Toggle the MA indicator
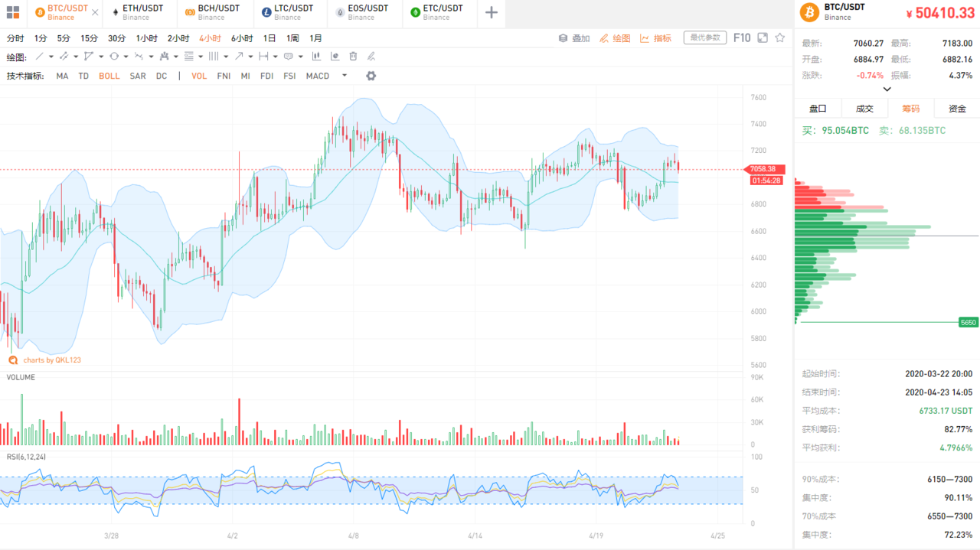 pyautogui.click(x=62, y=76)
